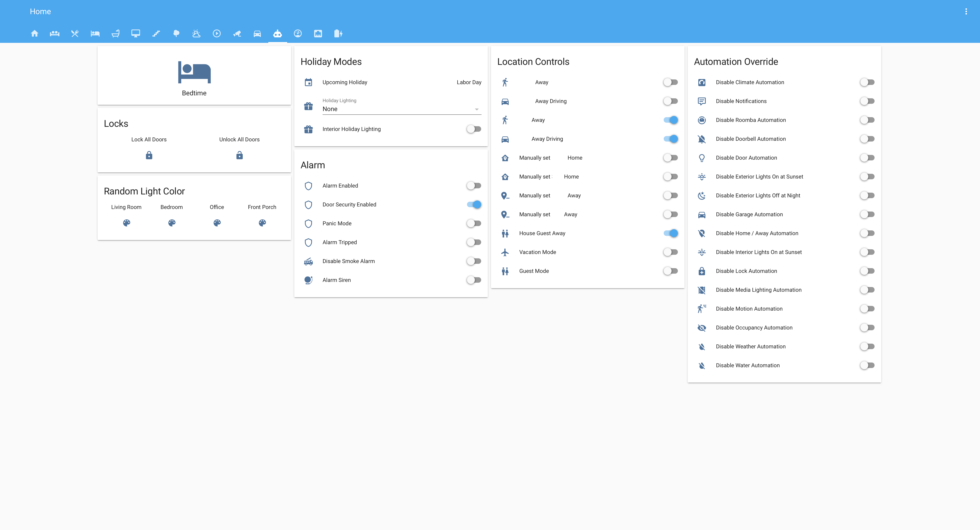Click the silverware kitchen tab icon
Screen dimensions: 980x530
75,33
